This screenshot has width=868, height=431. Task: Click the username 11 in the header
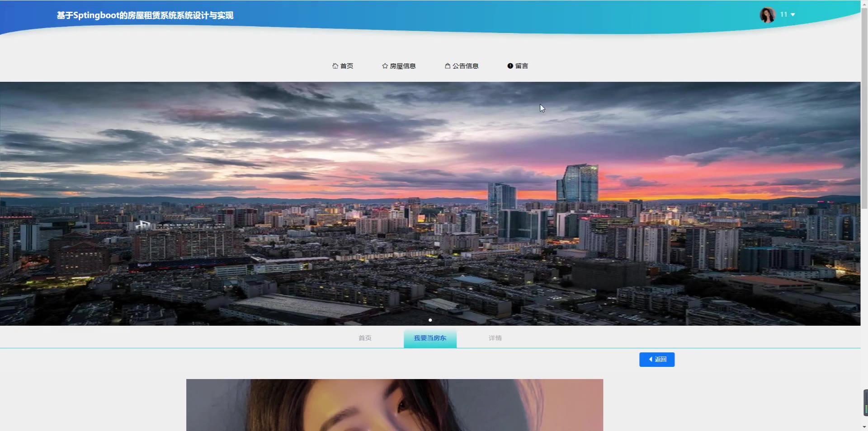click(783, 14)
